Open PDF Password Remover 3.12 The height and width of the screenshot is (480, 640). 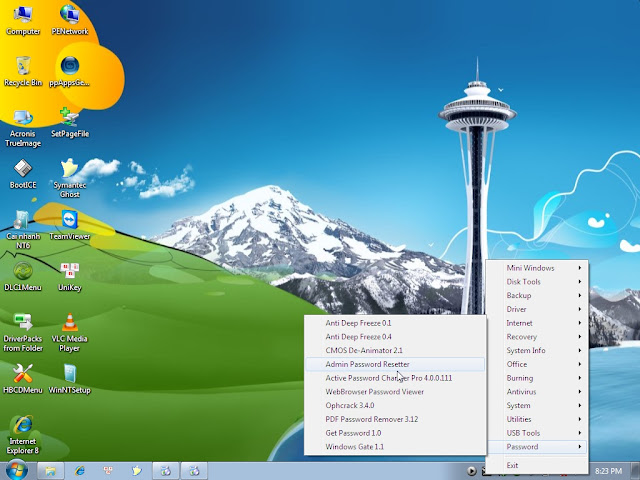click(x=395, y=419)
